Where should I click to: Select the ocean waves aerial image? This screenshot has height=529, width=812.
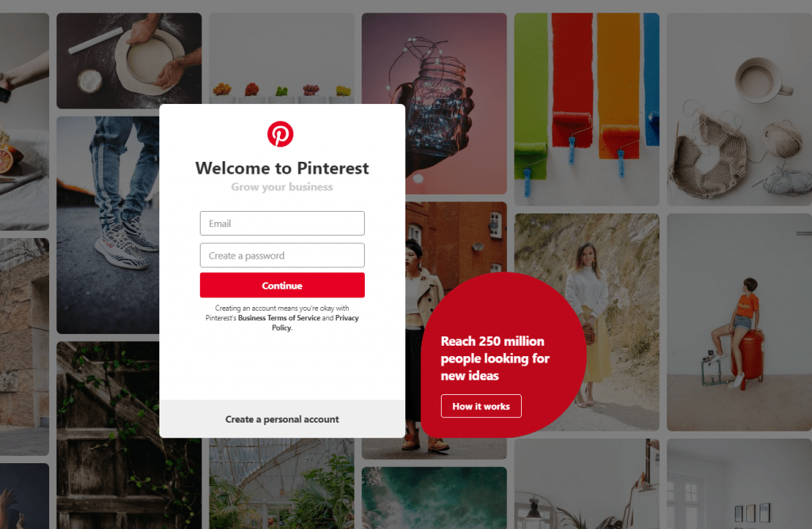[x=434, y=498]
